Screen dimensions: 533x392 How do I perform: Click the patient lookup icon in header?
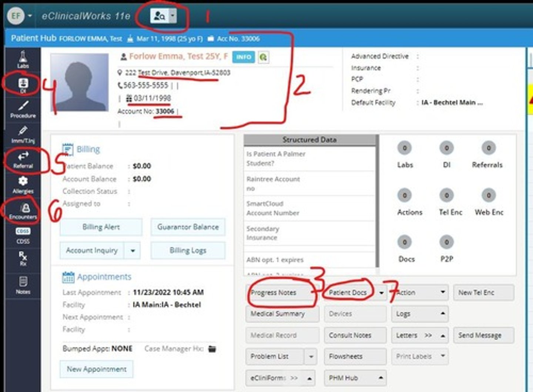pyautogui.click(x=159, y=16)
